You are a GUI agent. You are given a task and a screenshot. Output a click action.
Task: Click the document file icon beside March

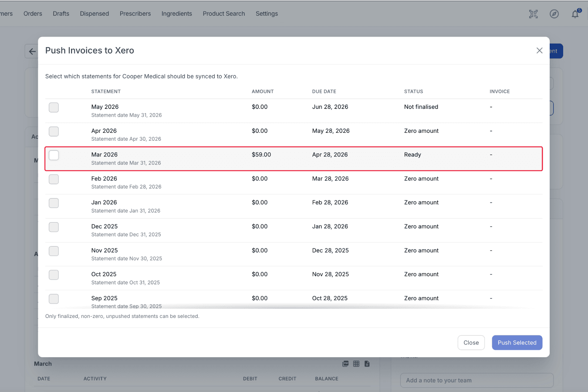[x=367, y=364]
